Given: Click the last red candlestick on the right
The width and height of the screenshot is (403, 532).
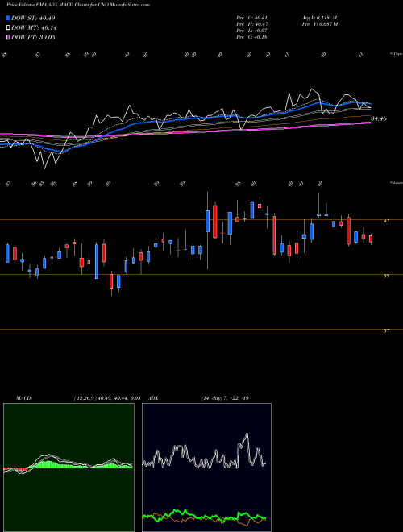Looking at the screenshot, I should pyautogui.click(x=371, y=239).
